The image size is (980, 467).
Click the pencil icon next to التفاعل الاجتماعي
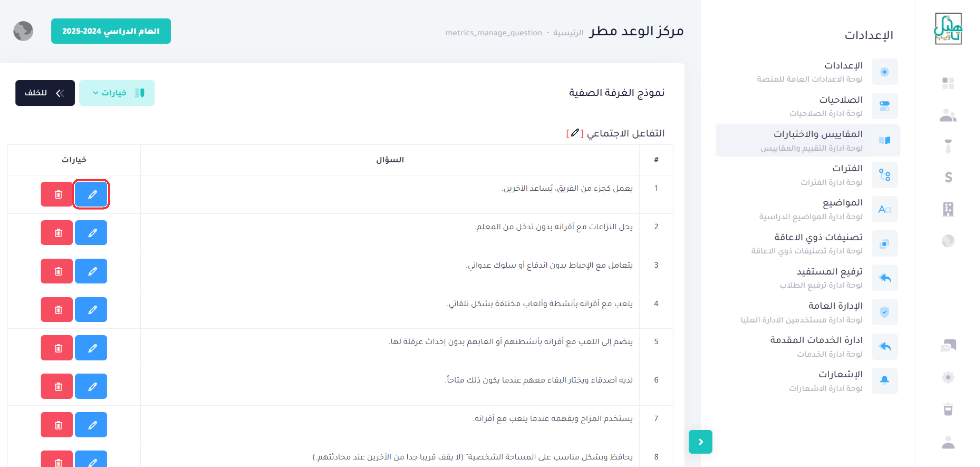point(575,133)
